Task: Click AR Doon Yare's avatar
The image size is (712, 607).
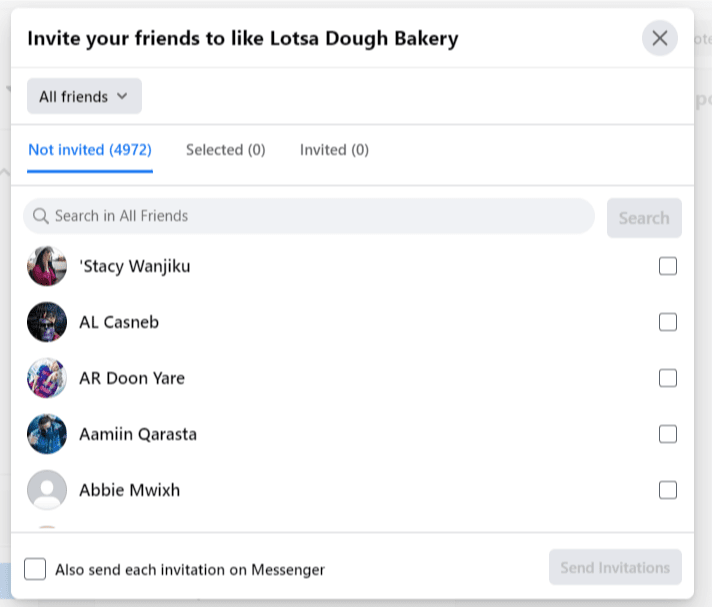Action: coord(47,378)
